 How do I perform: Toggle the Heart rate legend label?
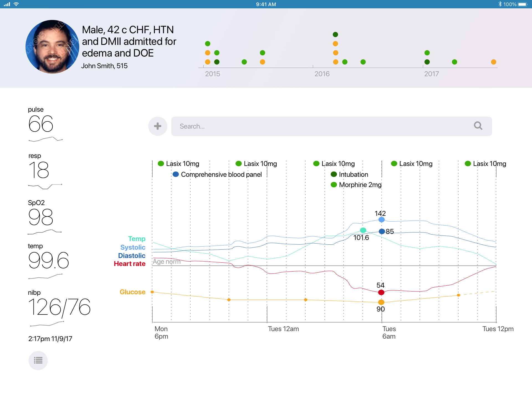point(130,264)
